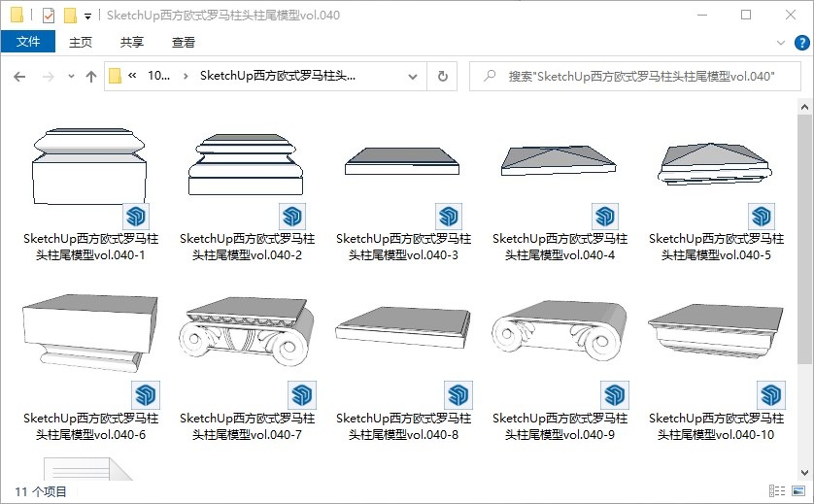Click the scrollbar up arrow

point(804,108)
